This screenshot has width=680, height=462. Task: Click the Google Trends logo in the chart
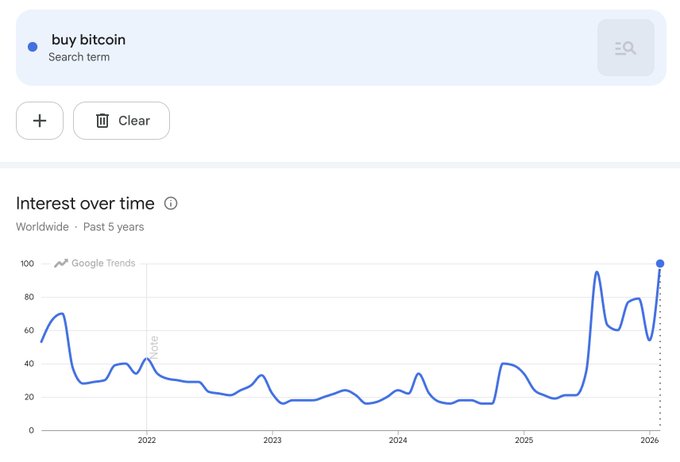[95, 263]
